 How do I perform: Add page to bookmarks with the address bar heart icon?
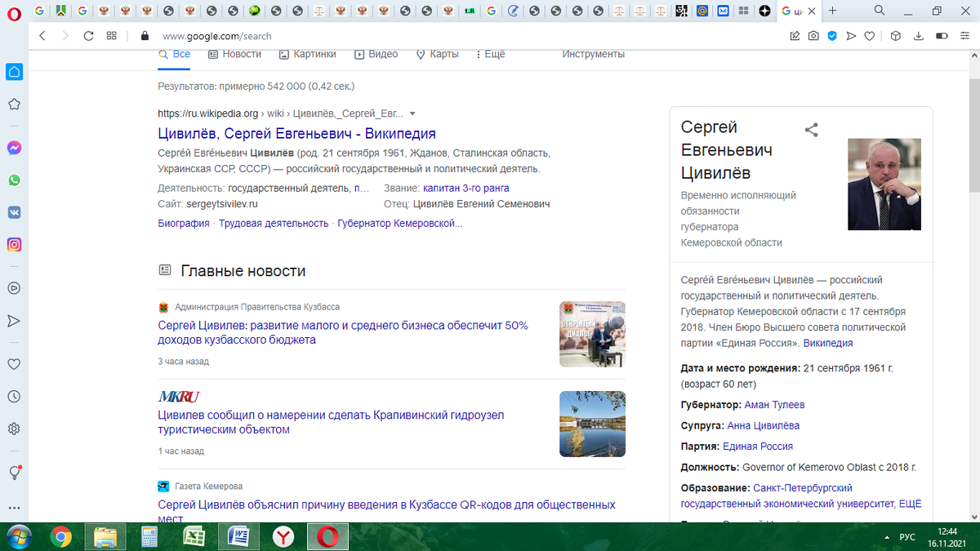click(x=870, y=36)
